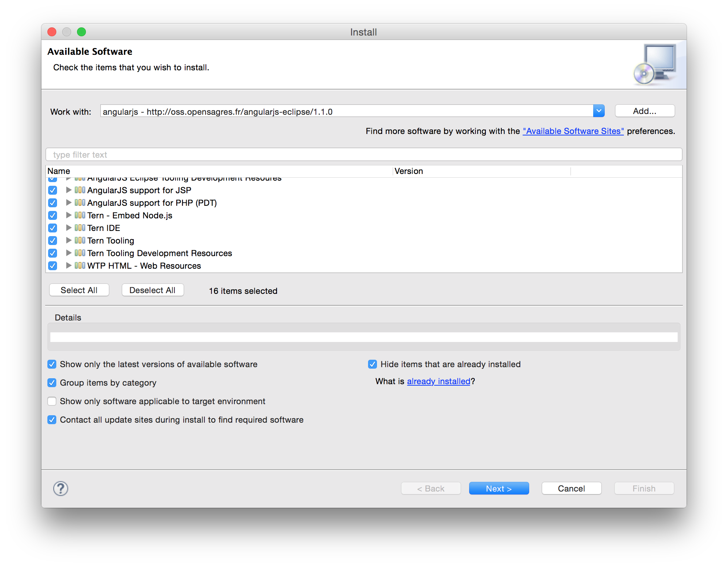
Task: Click the Tern Tooling Development Resources icon
Action: [x=80, y=253]
